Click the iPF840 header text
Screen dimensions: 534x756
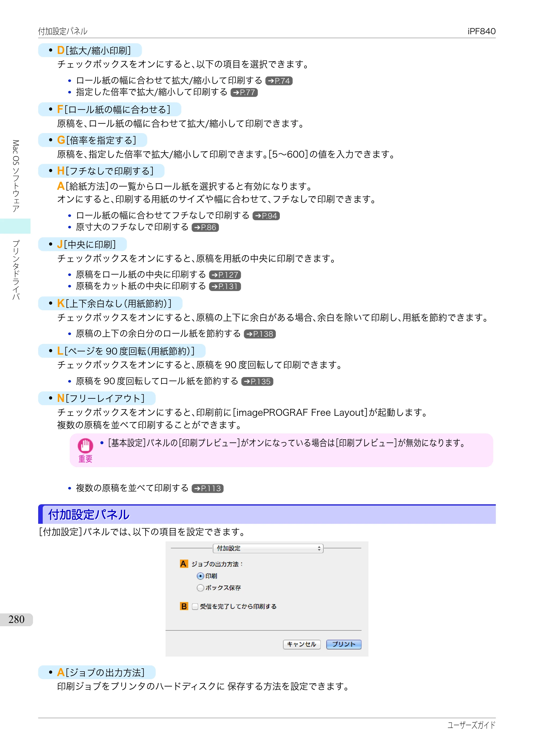click(x=481, y=31)
